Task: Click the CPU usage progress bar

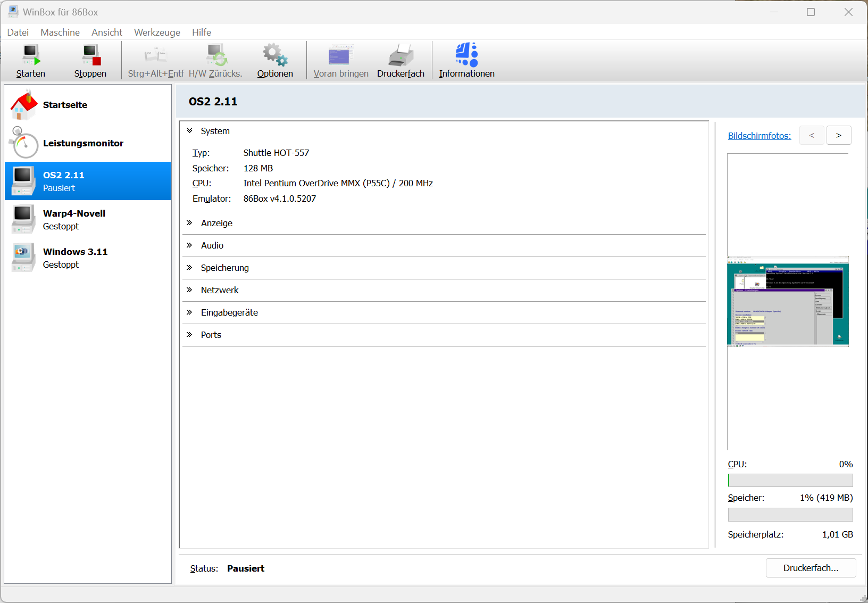Action: click(790, 480)
